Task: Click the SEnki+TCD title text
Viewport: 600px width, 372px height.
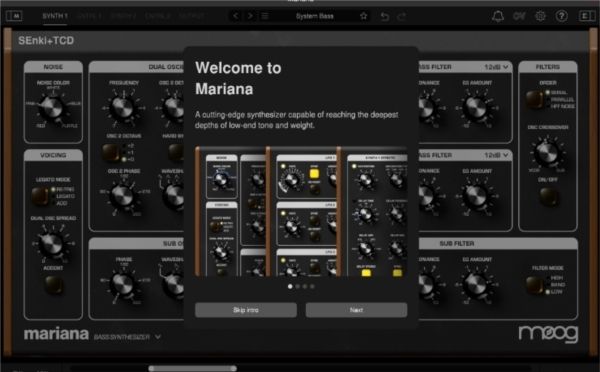Action: point(46,41)
